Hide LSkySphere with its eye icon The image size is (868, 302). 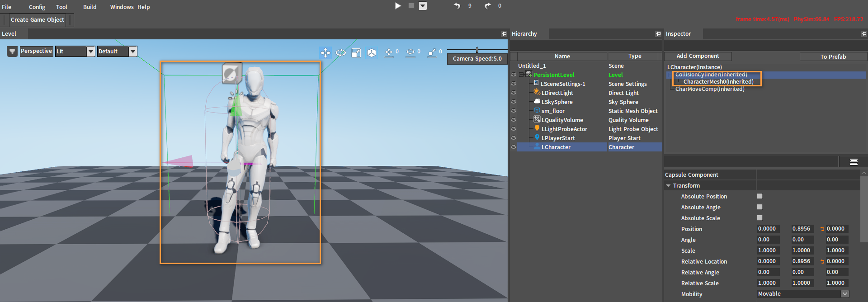514,102
